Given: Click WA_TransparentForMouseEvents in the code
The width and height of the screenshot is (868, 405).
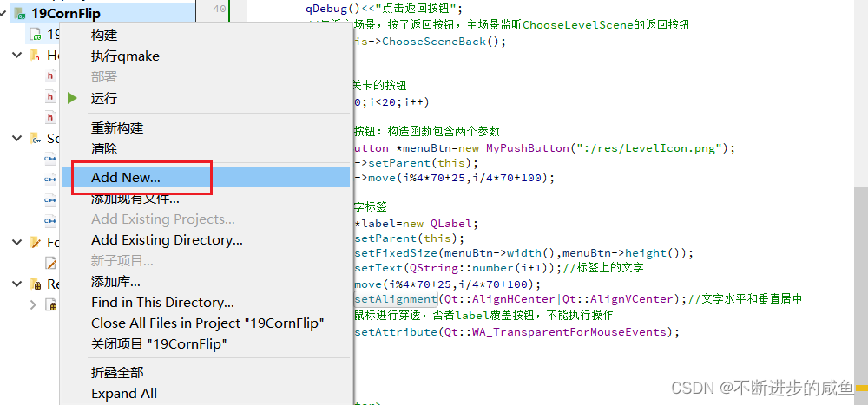Looking at the screenshot, I should 569,332.
